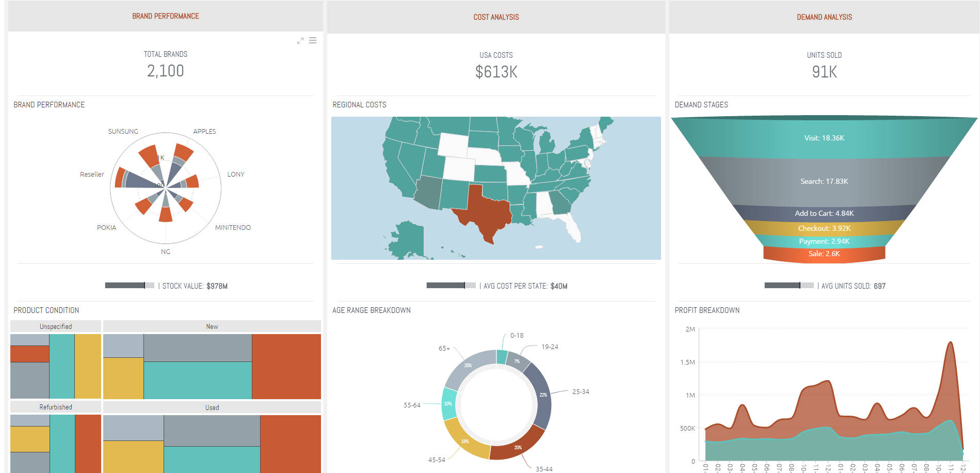Image resolution: width=980 pixels, height=473 pixels.
Task: Expand the New section in Product Condition
Action: (x=212, y=326)
